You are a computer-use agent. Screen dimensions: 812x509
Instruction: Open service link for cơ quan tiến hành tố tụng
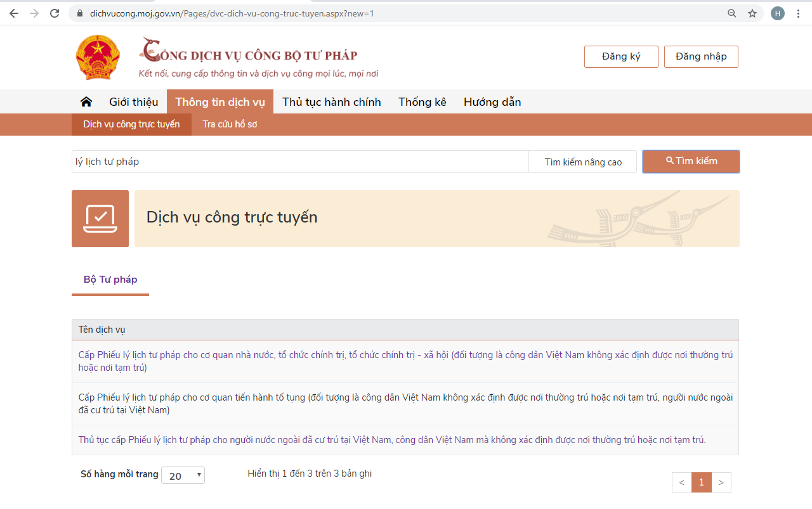click(x=405, y=404)
